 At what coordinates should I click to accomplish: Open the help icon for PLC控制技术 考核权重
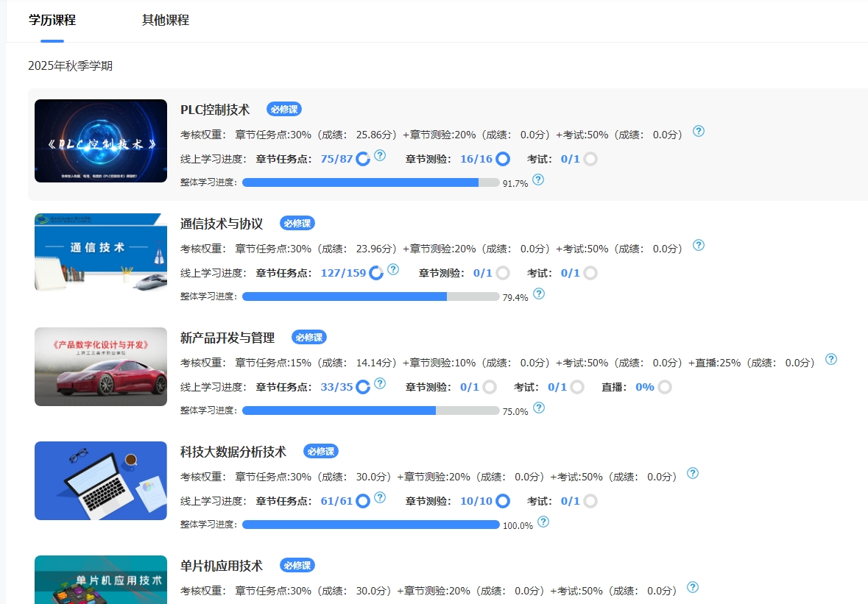point(699,131)
